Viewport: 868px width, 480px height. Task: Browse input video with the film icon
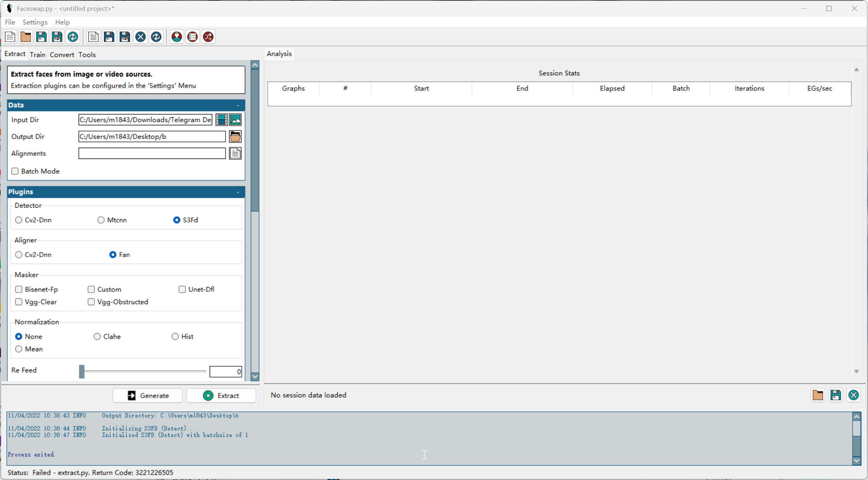point(221,120)
